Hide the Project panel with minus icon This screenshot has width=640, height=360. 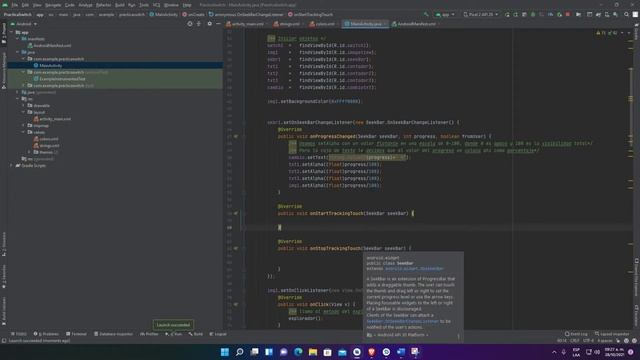pyautogui.click(x=218, y=24)
